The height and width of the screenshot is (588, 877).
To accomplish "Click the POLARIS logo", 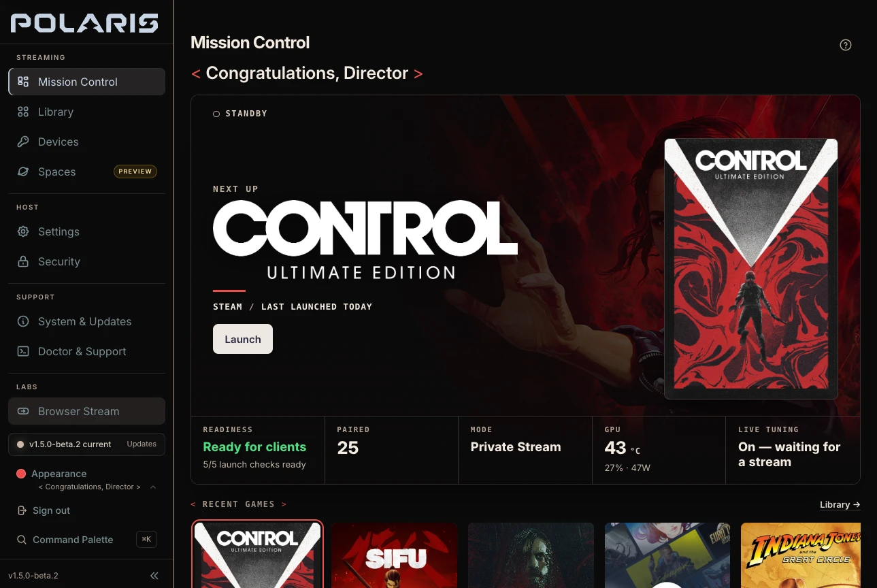I will [84, 23].
